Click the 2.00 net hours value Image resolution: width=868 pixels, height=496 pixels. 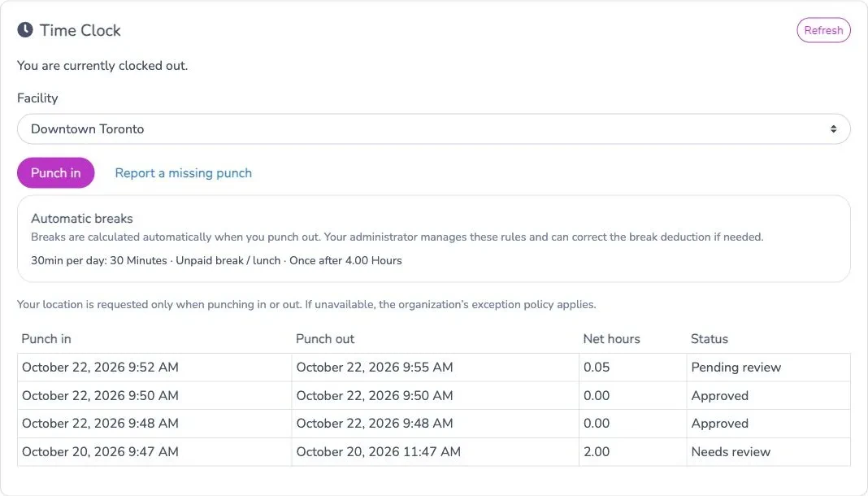pyautogui.click(x=597, y=452)
